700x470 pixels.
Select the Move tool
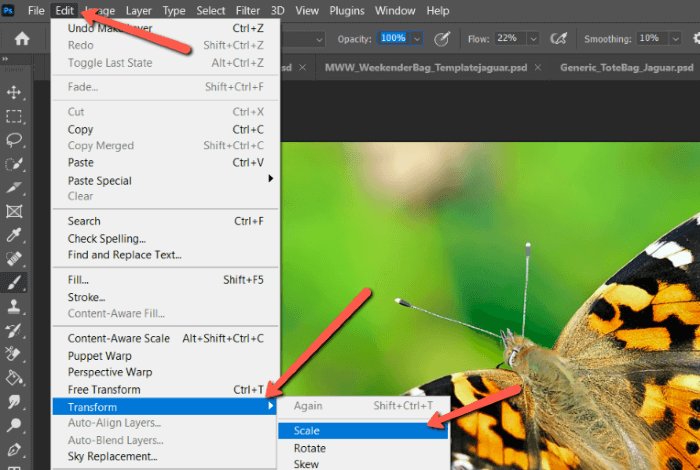[x=15, y=92]
